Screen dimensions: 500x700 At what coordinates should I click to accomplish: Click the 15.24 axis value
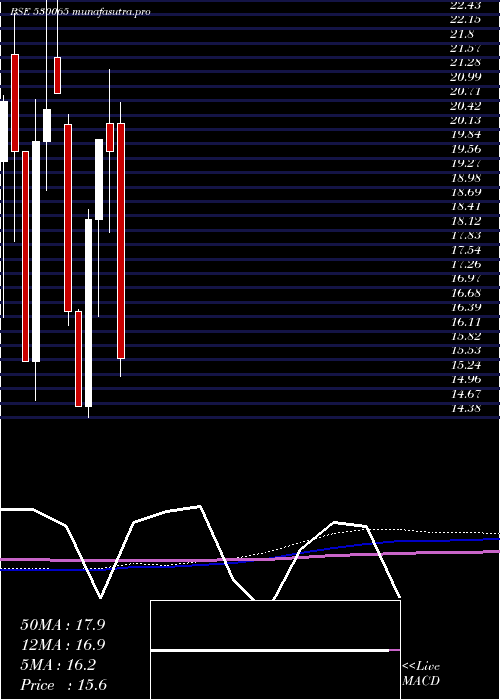pyautogui.click(x=466, y=365)
